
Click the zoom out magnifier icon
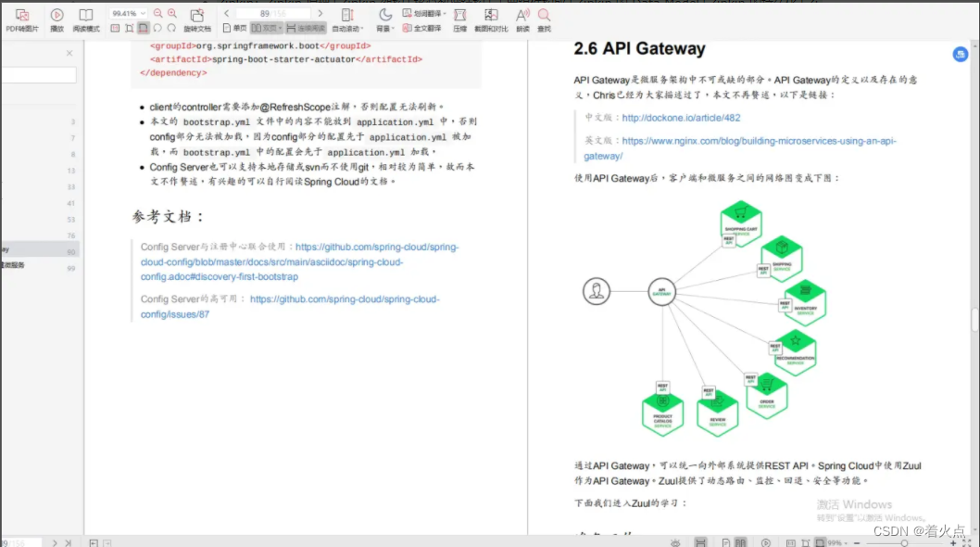pyautogui.click(x=158, y=13)
